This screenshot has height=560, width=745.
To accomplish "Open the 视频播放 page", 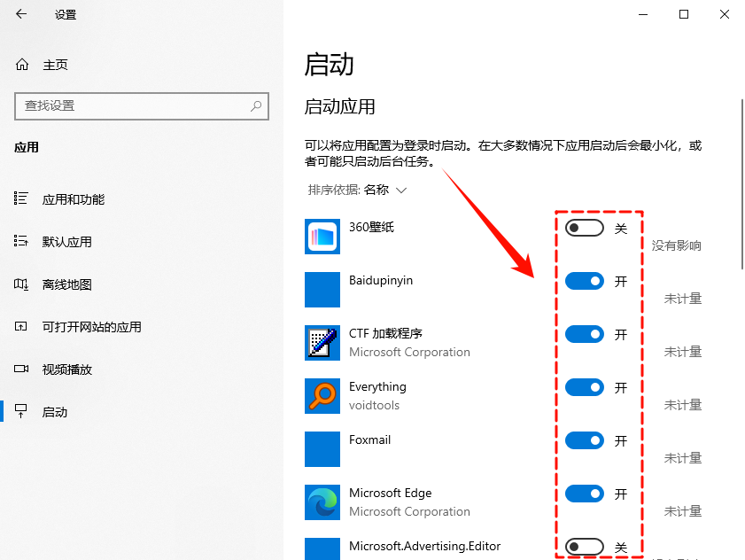I will (67, 369).
